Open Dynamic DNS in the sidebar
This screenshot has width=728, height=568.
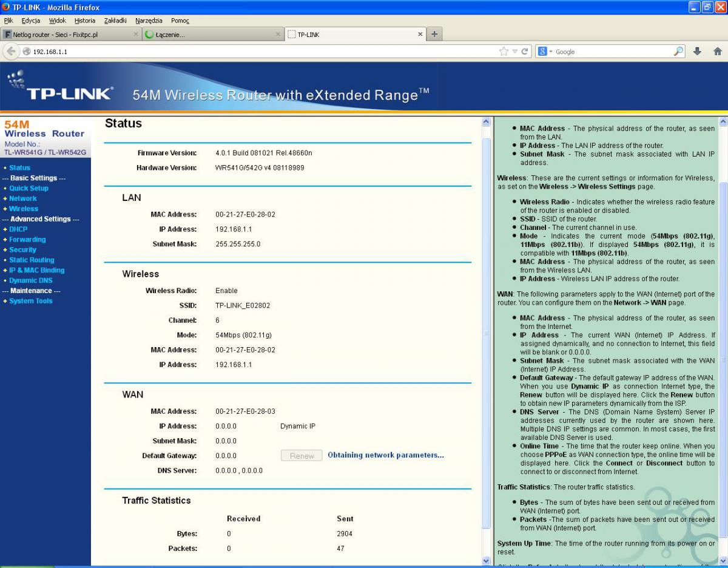pyautogui.click(x=30, y=280)
